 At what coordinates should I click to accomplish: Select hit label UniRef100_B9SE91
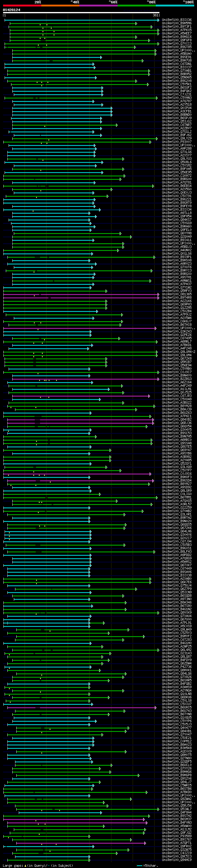pyautogui.click(x=177, y=57)
